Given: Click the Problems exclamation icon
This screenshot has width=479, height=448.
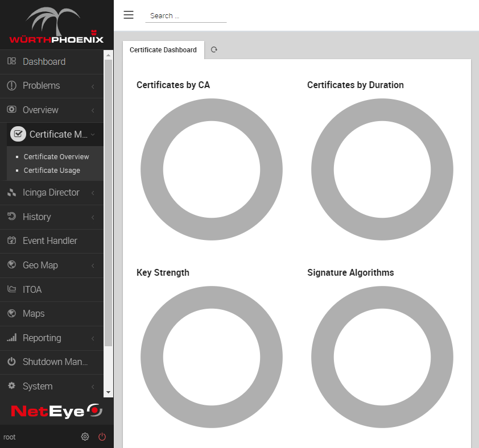Looking at the screenshot, I should tap(11, 85).
